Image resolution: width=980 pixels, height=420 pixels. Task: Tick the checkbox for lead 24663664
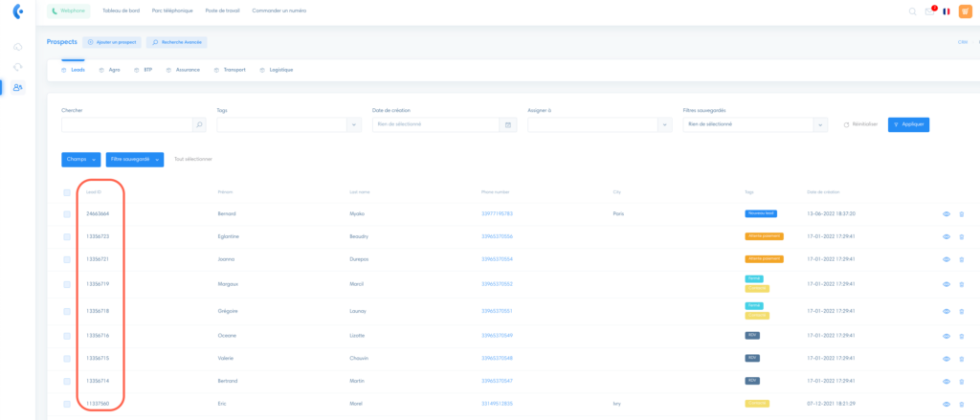click(x=67, y=213)
